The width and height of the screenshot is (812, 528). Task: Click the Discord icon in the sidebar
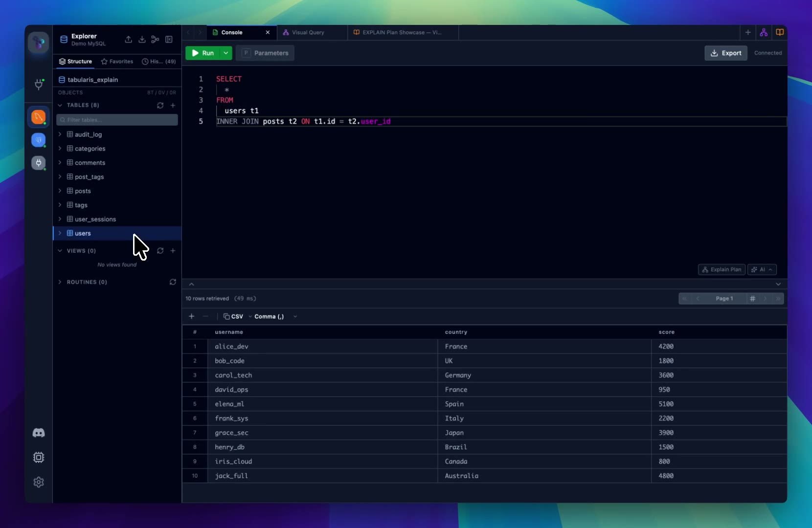tap(39, 433)
